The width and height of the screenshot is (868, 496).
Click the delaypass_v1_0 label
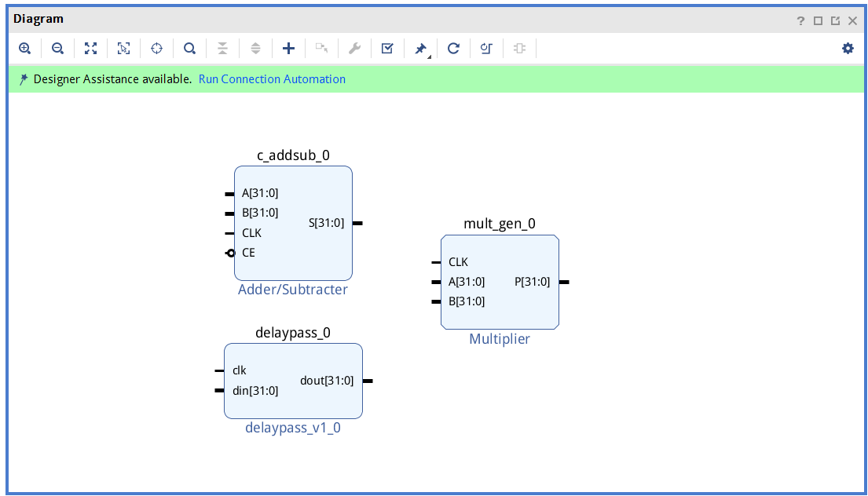[x=293, y=428]
